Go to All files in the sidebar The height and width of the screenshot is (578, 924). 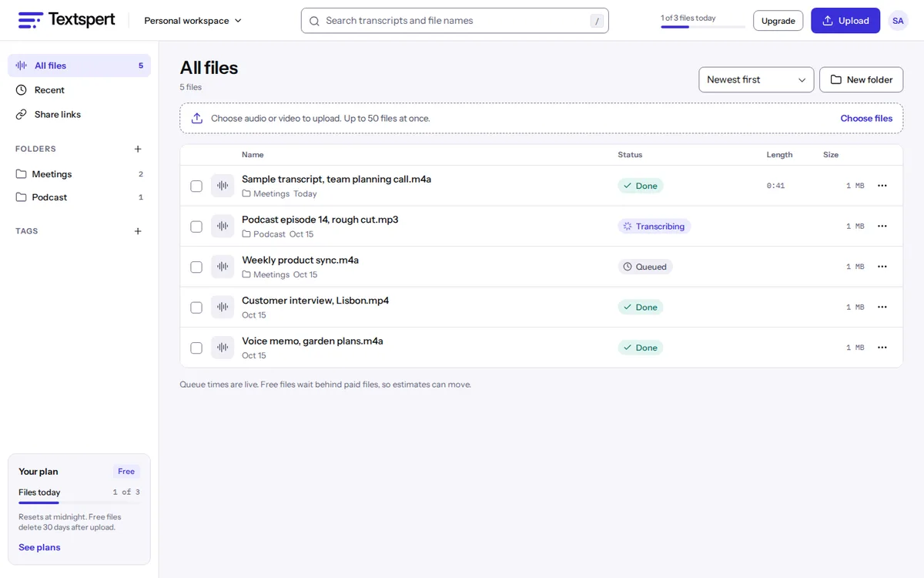pos(79,66)
